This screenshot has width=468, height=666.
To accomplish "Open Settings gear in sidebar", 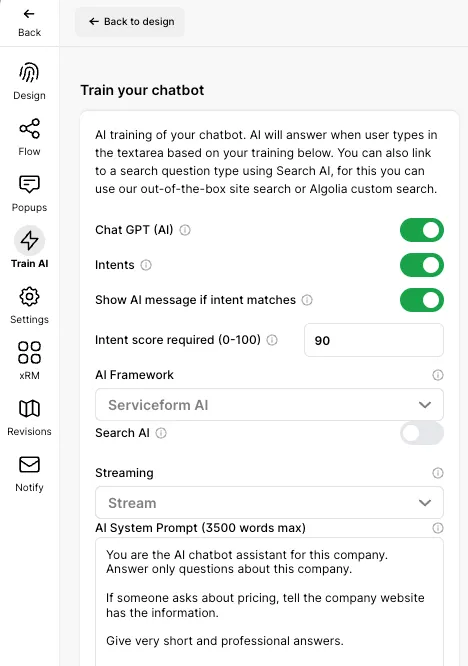I will pos(29,296).
